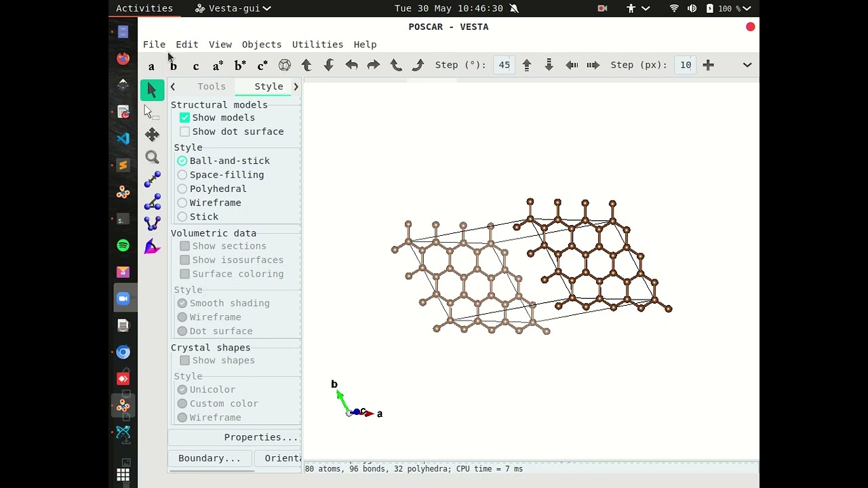Click the standard orientation polyhedron icon
This screenshot has width=868, height=488.
(285, 65)
